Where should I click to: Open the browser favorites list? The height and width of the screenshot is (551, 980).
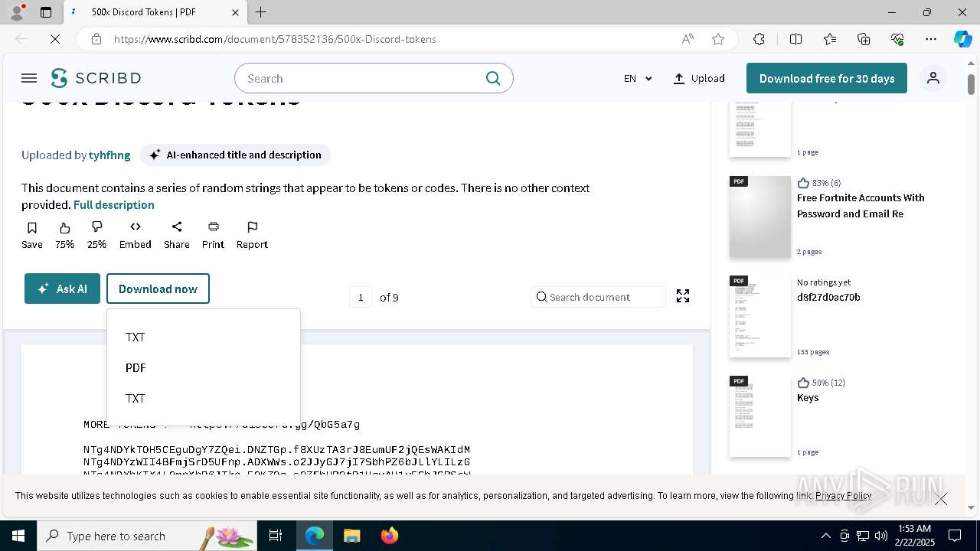[830, 39]
